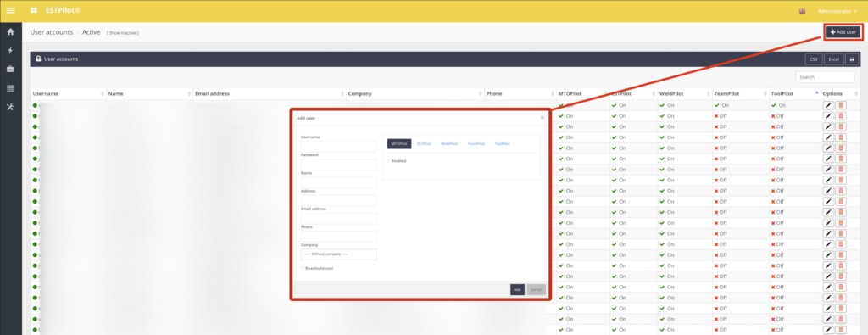Print the user accounts table

[852, 59]
